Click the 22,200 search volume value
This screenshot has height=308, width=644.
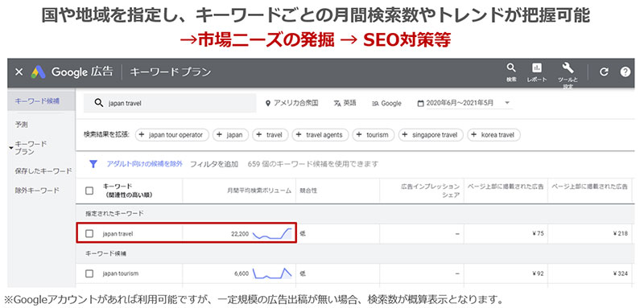(x=239, y=234)
